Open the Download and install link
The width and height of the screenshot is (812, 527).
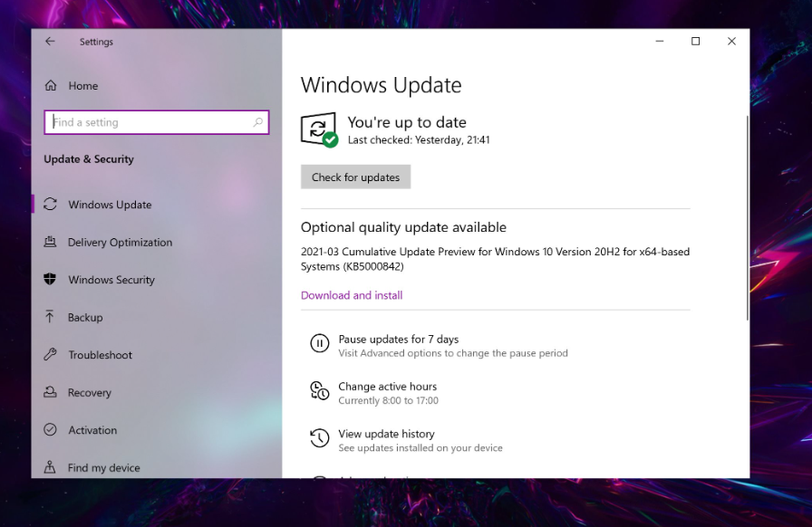click(352, 295)
